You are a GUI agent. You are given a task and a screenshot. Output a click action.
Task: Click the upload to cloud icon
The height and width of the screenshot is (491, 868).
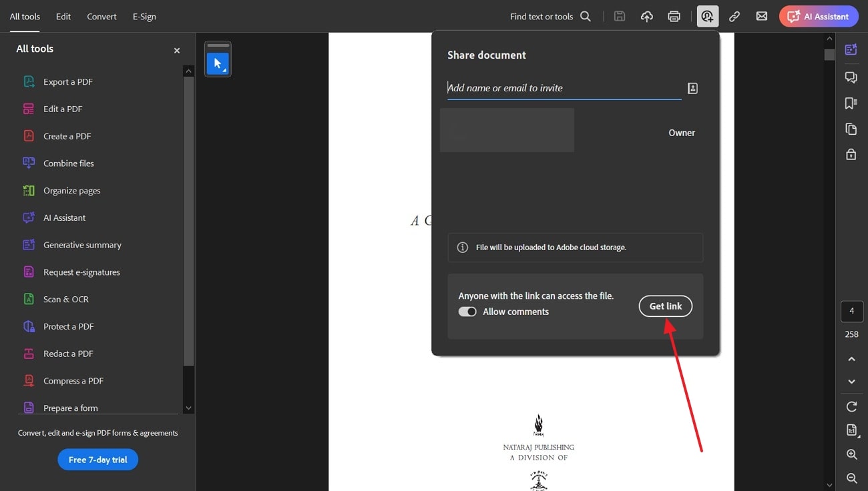647,17
